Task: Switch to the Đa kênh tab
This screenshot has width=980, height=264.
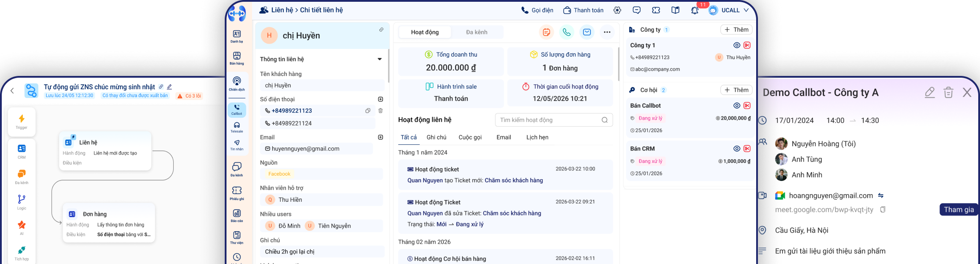Action: point(477,32)
